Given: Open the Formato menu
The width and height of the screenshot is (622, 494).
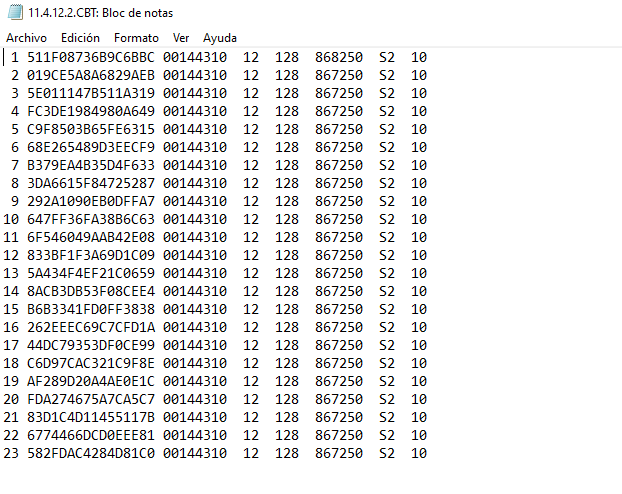Looking at the screenshot, I should pyautogui.click(x=136, y=37).
